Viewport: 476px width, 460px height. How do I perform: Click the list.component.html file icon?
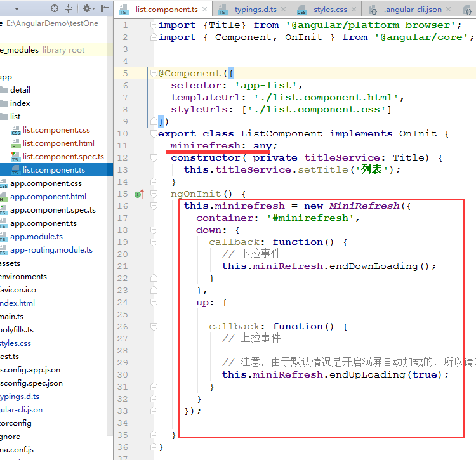click(x=16, y=143)
